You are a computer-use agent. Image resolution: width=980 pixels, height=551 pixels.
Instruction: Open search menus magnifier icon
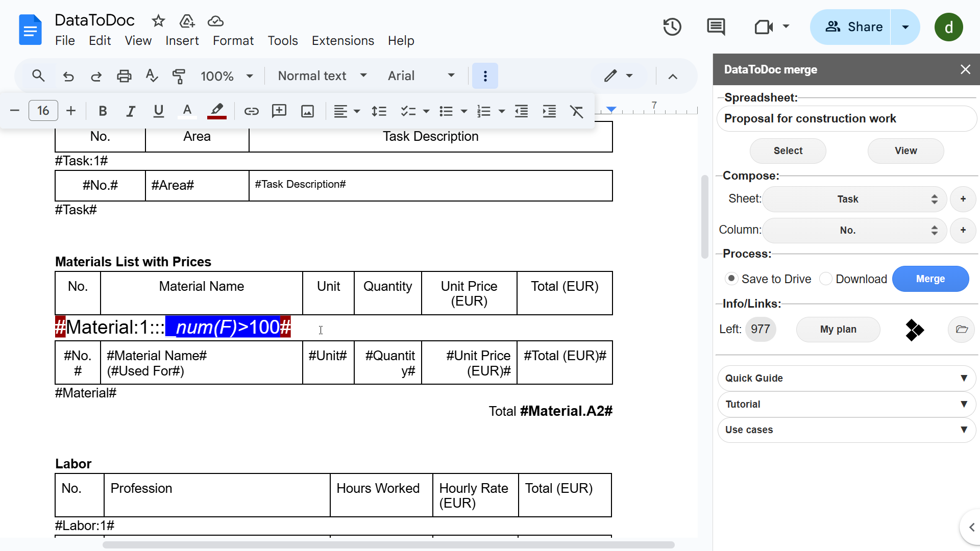38,76
